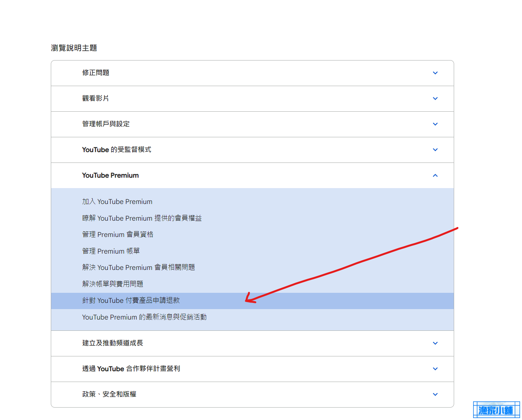Click the 建立及推動頻道成長 title

coord(113,343)
